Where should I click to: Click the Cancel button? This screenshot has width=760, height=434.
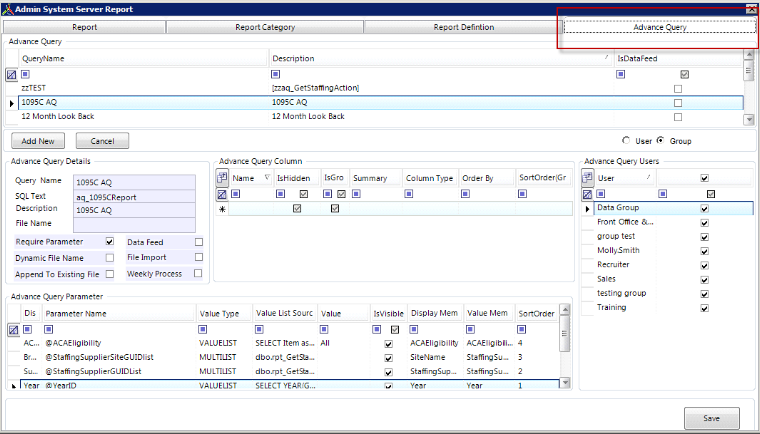tap(102, 141)
